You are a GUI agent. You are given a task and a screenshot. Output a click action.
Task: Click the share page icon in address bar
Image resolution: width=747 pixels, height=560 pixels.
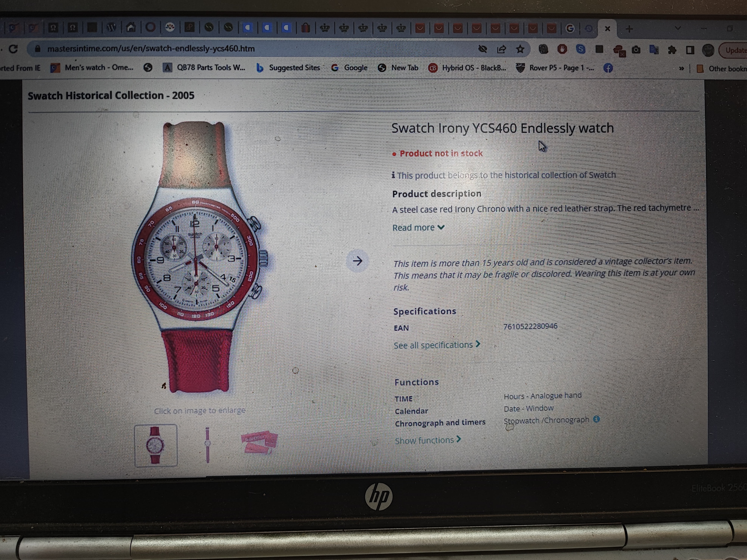coord(501,50)
